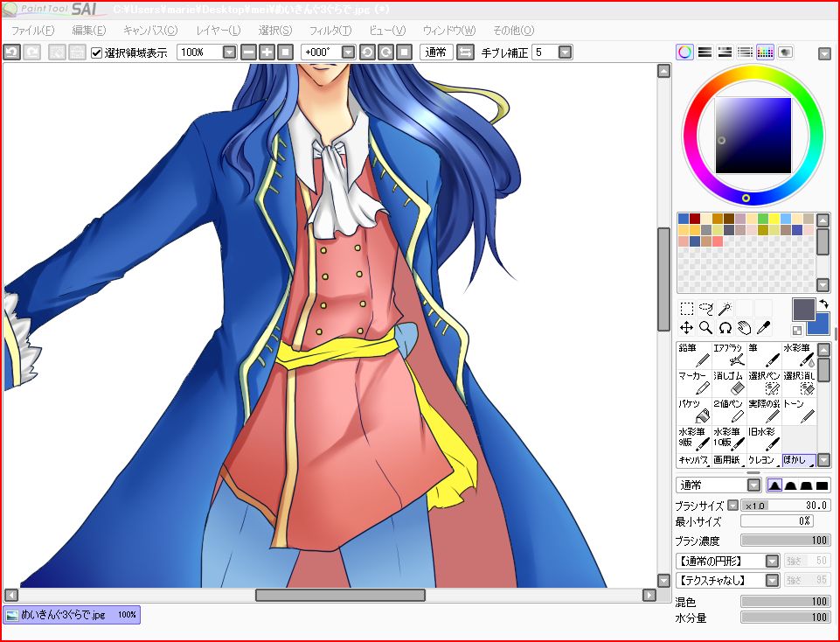The width and height of the screenshot is (840, 642).
Task: Select the hand pan tool
Action: pos(745,327)
